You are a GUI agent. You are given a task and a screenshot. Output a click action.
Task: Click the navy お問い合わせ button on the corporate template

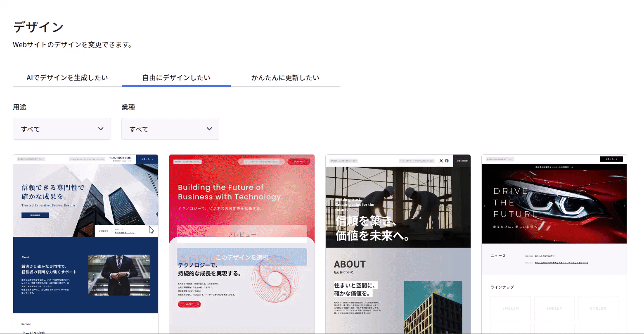[x=147, y=159]
